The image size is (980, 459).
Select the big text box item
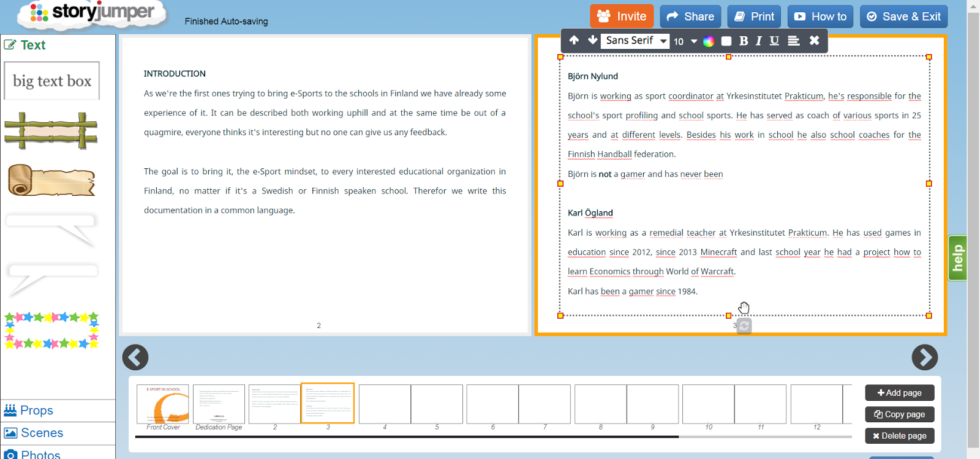click(x=52, y=81)
